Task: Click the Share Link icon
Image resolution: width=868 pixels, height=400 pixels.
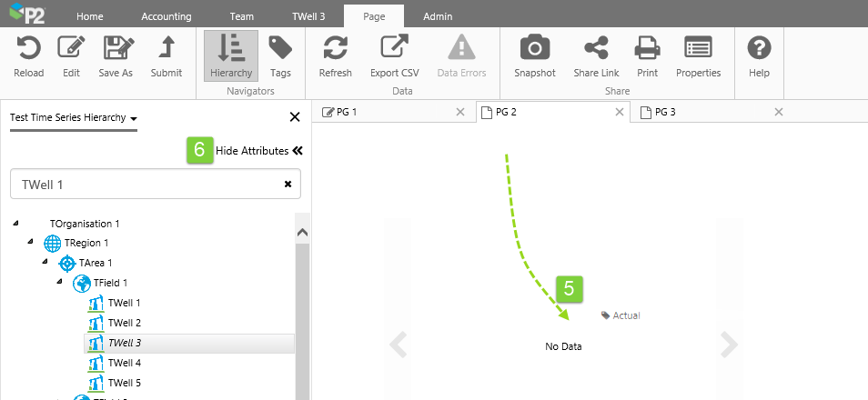Action: click(x=596, y=49)
